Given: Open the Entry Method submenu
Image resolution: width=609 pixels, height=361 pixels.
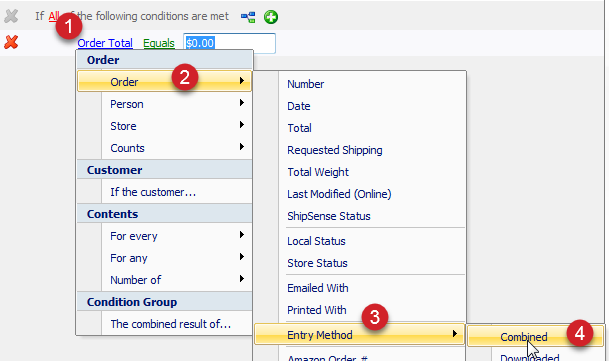Looking at the screenshot, I should [359, 334].
